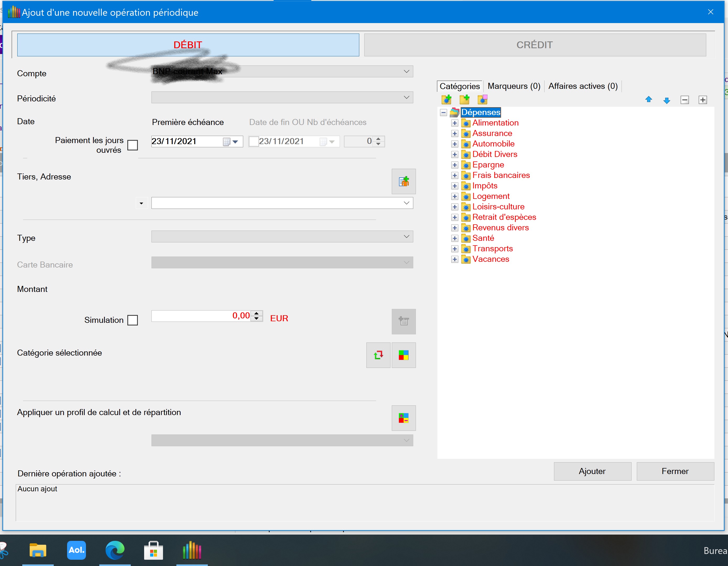Click the add subcategory folder icon
This screenshot has width=728, height=566.
(x=464, y=99)
